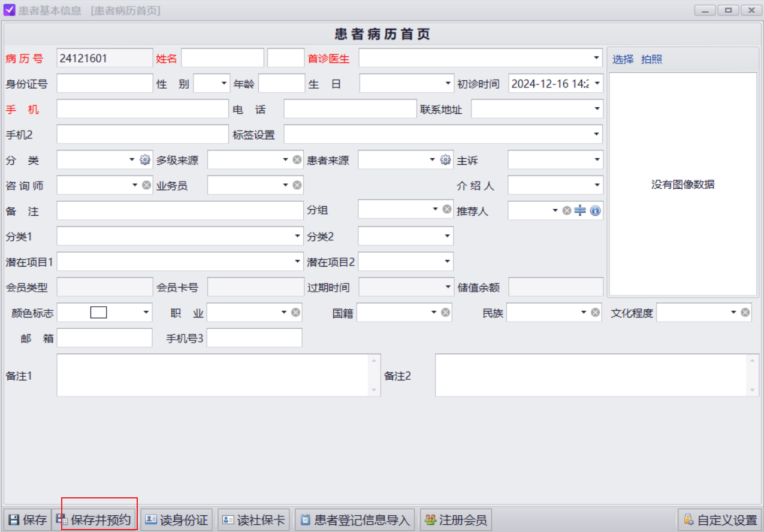The height and width of the screenshot is (532, 764).
Task: Click the 拍照 link
Action: click(x=652, y=59)
